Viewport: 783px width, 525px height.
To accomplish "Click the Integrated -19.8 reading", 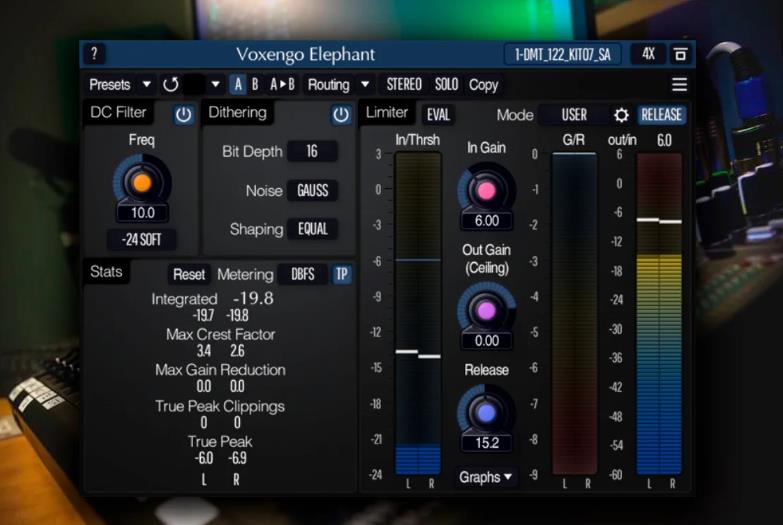I will (x=253, y=299).
